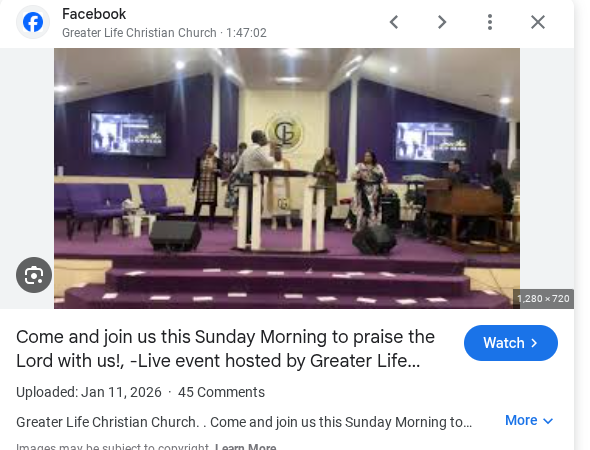Viewport: 590px width, 450px height.
Task: Click the Facebook logo icon
Action: click(x=33, y=22)
